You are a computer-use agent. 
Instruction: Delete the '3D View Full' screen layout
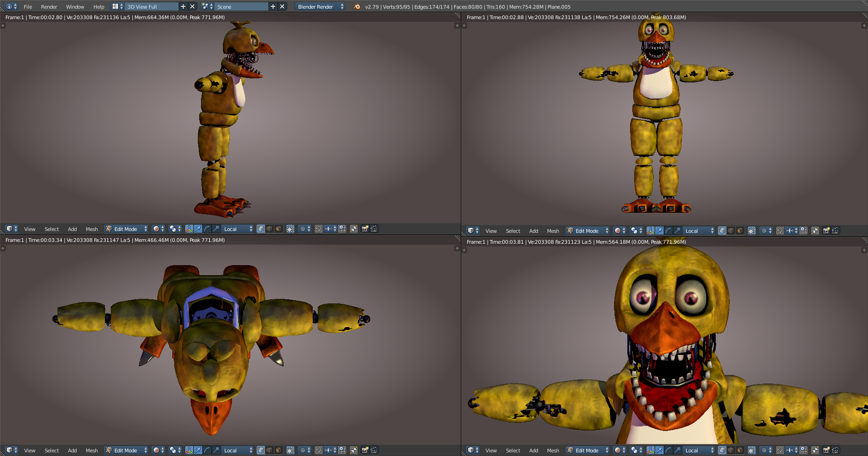click(x=192, y=6)
